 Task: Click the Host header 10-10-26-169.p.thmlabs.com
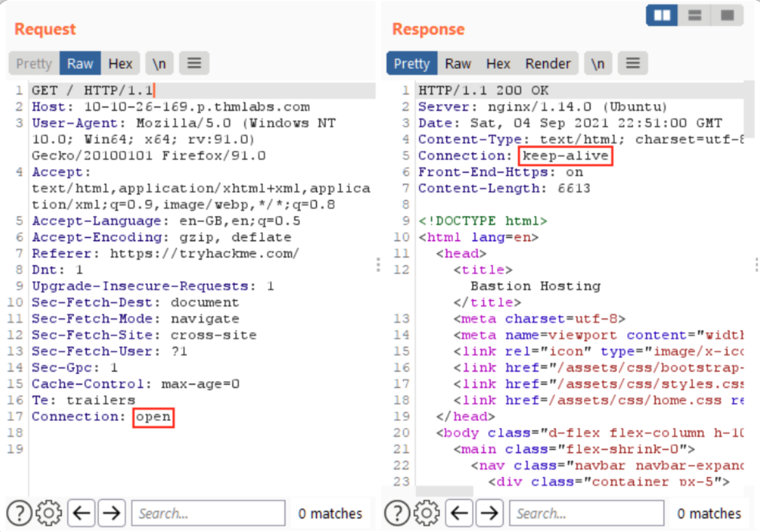[171, 107]
